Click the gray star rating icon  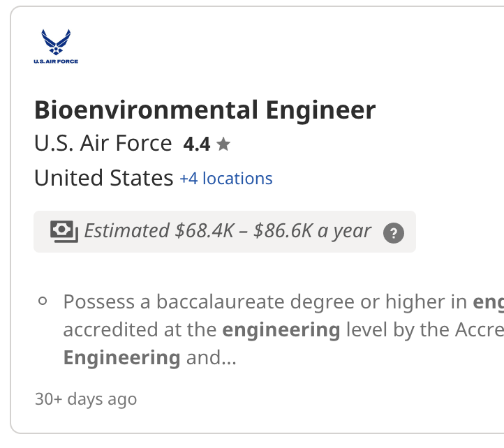(x=223, y=144)
